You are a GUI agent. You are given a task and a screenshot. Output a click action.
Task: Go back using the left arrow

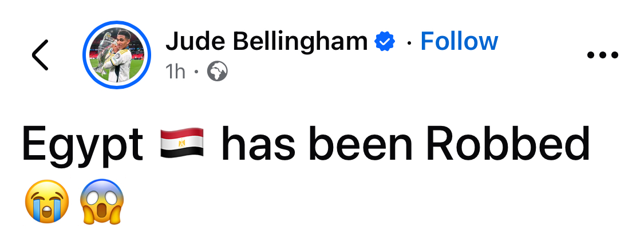click(40, 54)
